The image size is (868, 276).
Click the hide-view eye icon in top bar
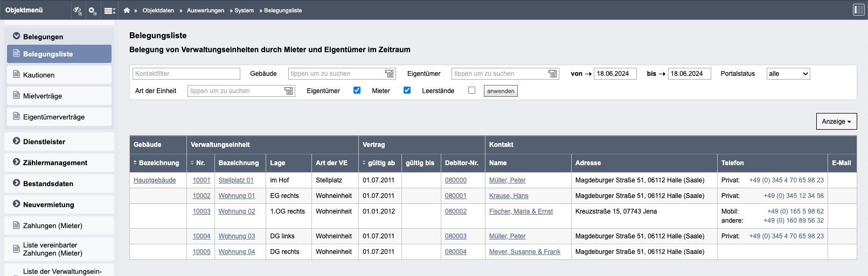point(78,10)
